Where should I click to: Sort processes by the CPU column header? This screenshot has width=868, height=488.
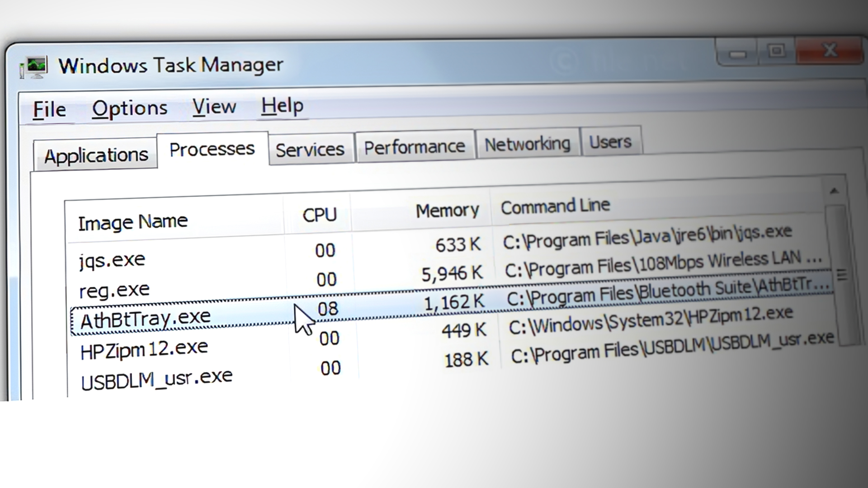(319, 215)
